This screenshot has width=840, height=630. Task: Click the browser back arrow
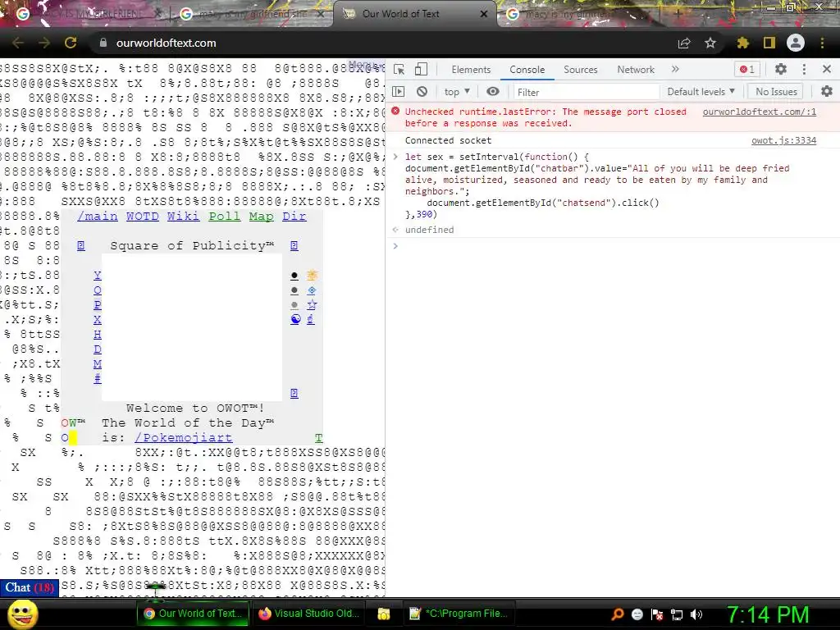point(18,43)
